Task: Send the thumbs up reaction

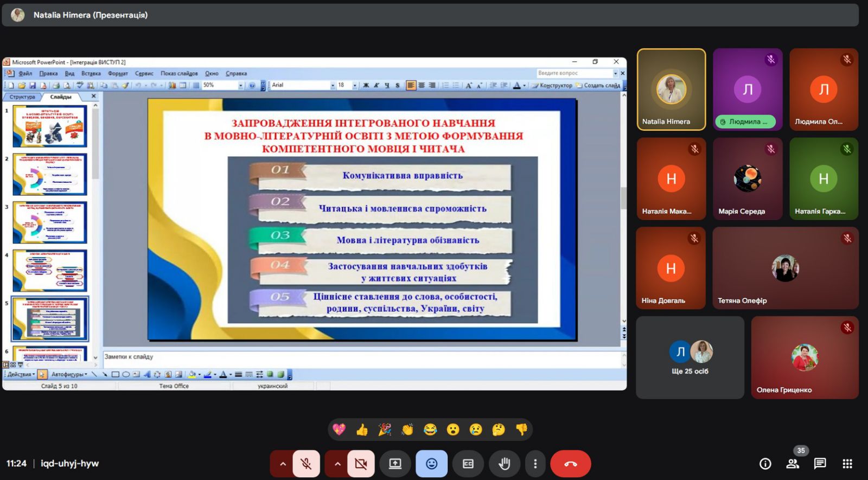Action: point(362,430)
